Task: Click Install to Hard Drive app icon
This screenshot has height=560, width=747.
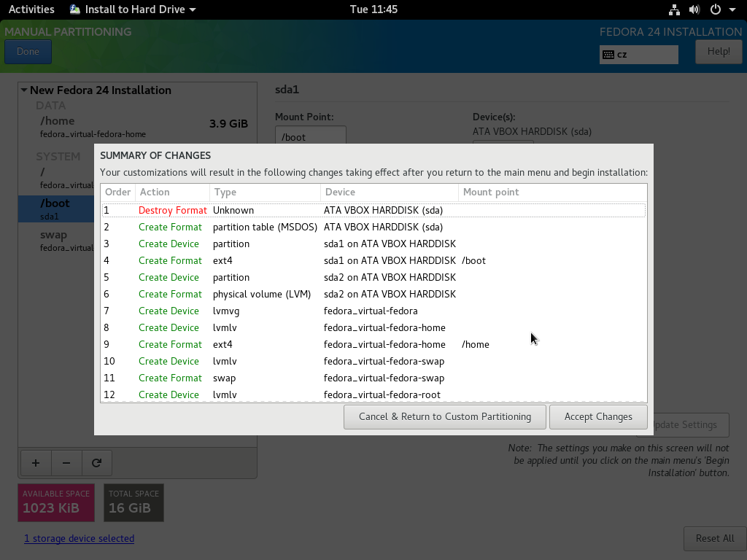Action: click(x=75, y=9)
